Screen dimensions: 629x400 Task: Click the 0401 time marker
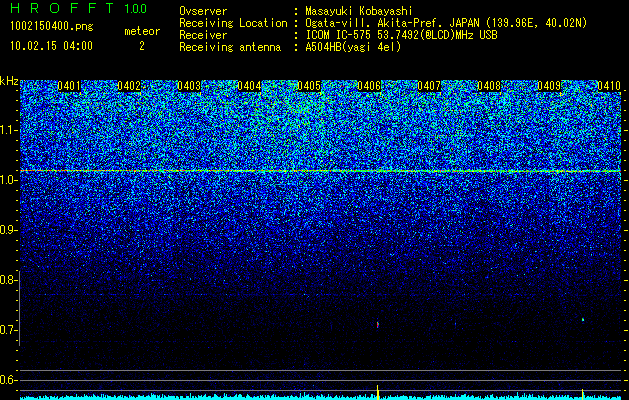[x=69, y=86]
